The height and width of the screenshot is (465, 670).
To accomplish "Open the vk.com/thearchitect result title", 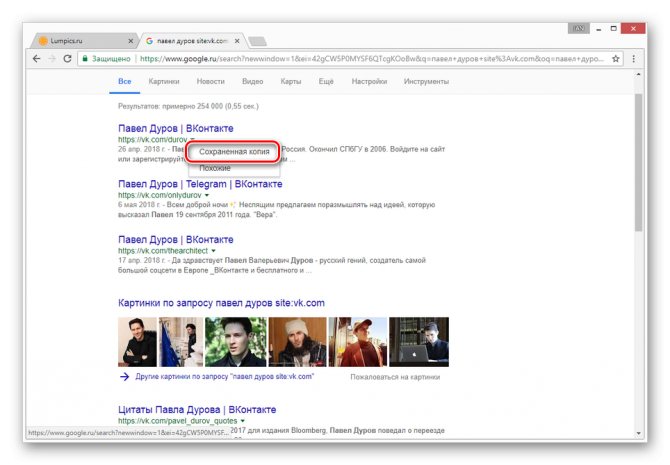I will [x=176, y=240].
